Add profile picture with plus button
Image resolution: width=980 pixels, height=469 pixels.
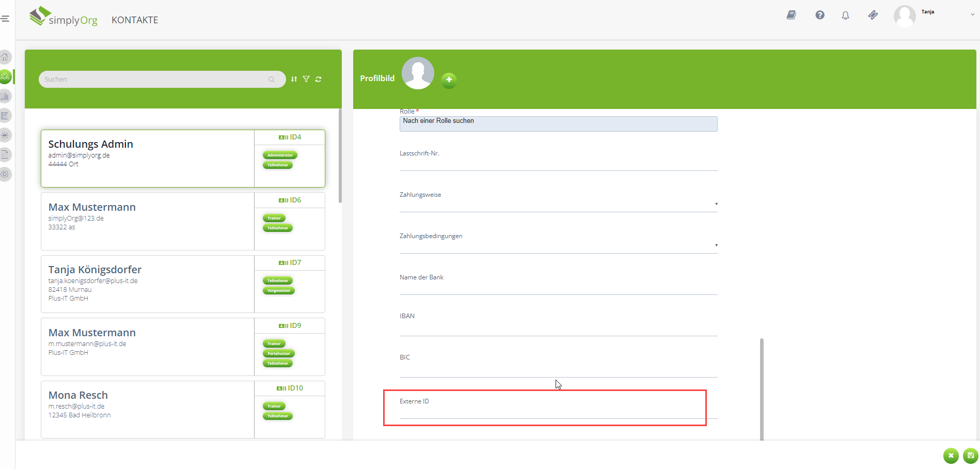(449, 80)
